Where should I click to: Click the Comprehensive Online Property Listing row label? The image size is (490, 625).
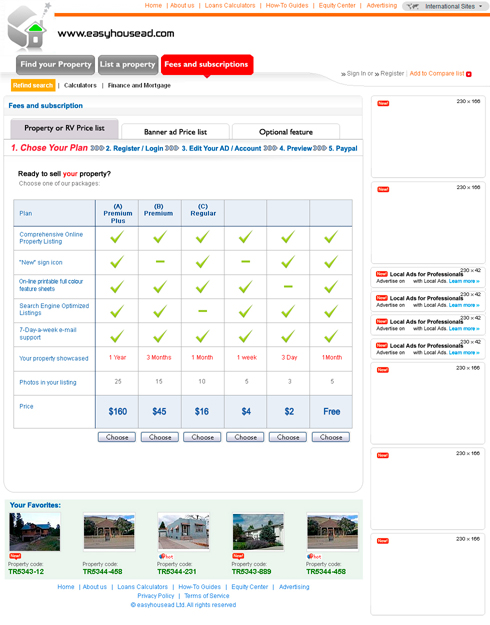(51, 238)
